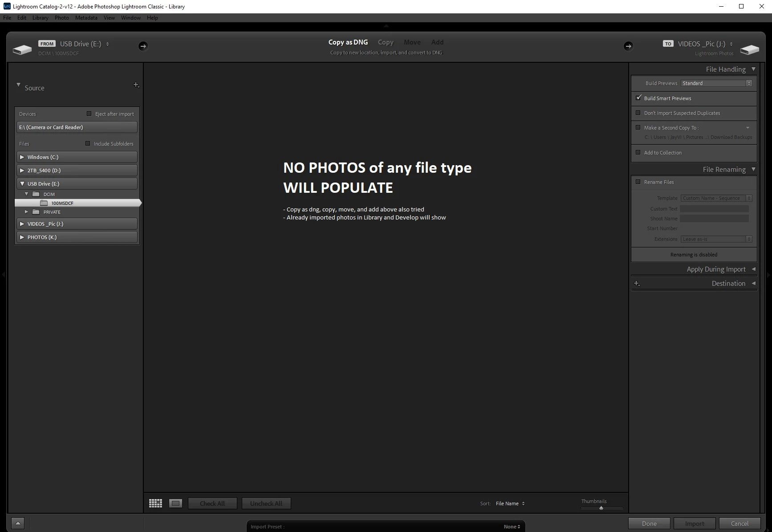Enable Don't Import Suspected Duplicates
The width and height of the screenshot is (772, 532).
[638, 113]
